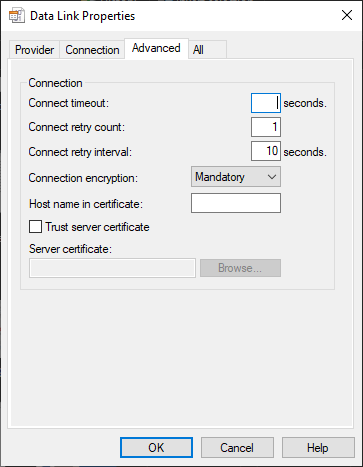Open Help for this dialog
The height and width of the screenshot is (467, 363).
click(318, 448)
